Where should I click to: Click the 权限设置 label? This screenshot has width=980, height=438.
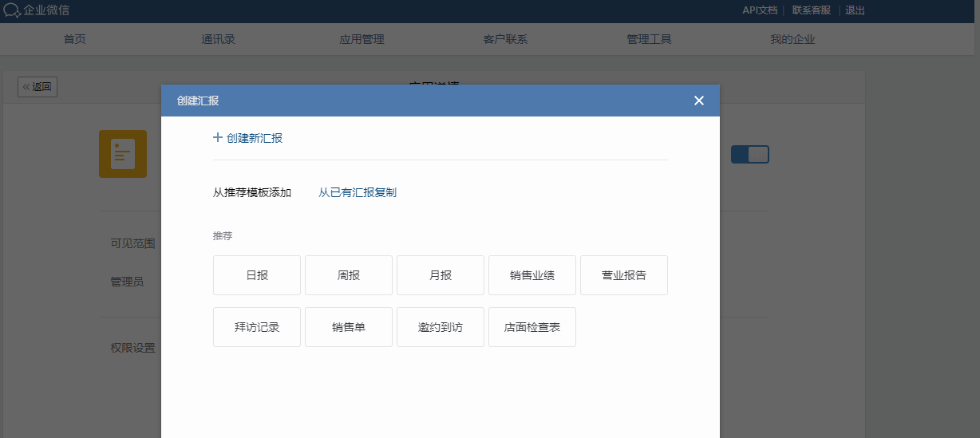[x=132, y=348]
